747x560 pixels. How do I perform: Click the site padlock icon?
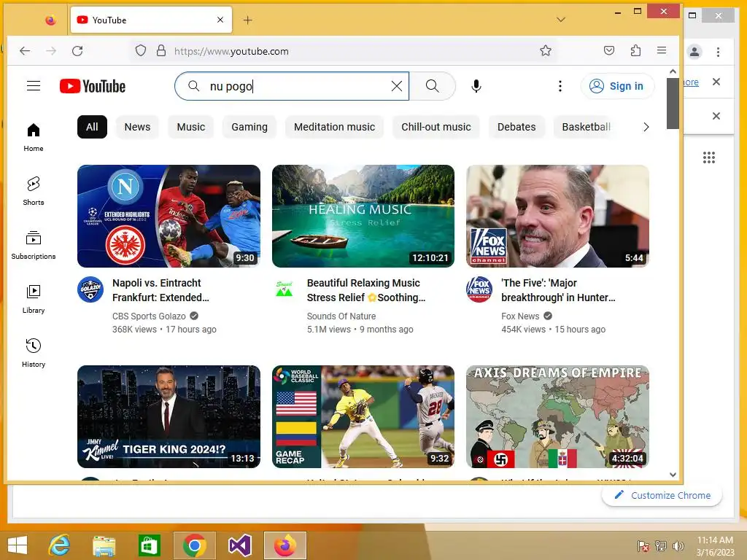[161, 50]
